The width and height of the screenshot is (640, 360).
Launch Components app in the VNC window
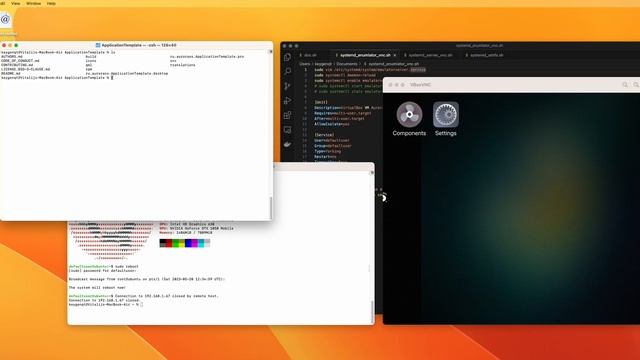tap(409, 119)
